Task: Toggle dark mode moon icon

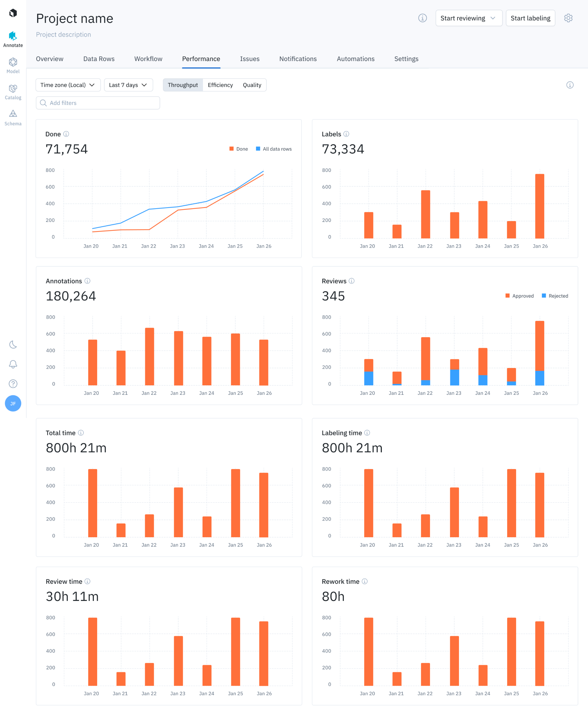Action: pyautogui.click(x=13, y=345)
